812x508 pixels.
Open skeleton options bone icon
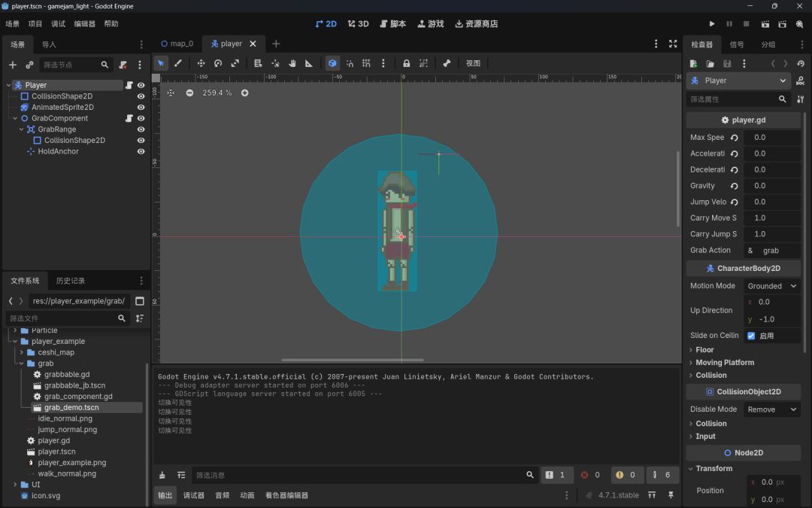tap(447, 63)
